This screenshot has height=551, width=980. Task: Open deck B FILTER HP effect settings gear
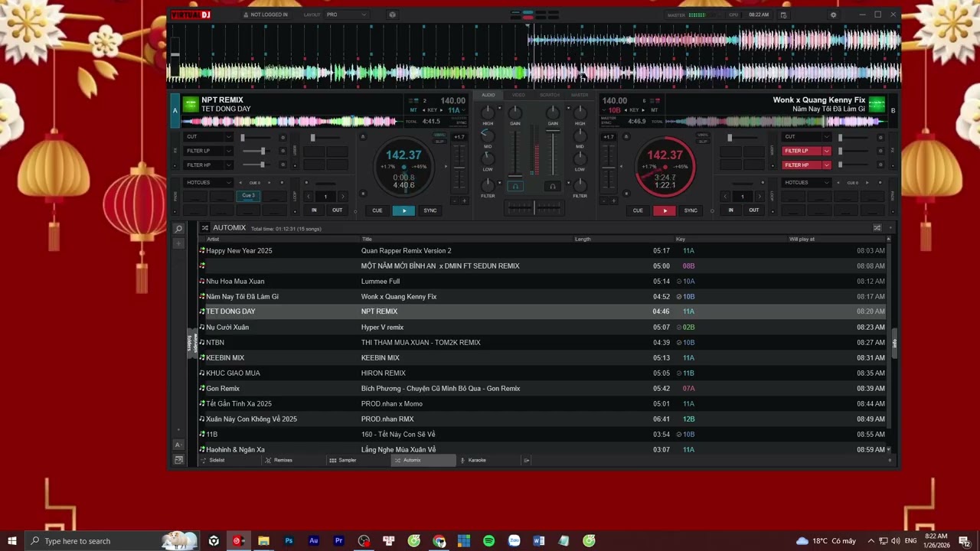point(880,165)
